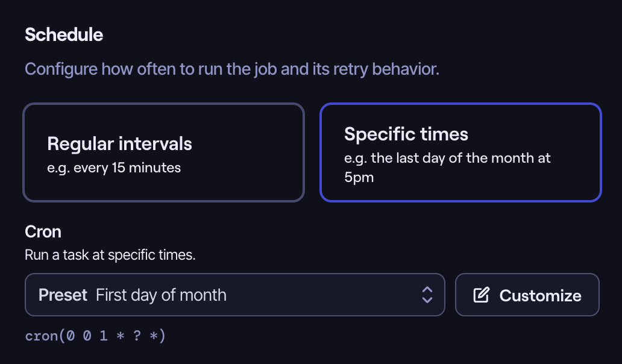This screenshot has height=364, width=622.
Task: Click the highlighted Specific times card border
Action: (460, 104)
